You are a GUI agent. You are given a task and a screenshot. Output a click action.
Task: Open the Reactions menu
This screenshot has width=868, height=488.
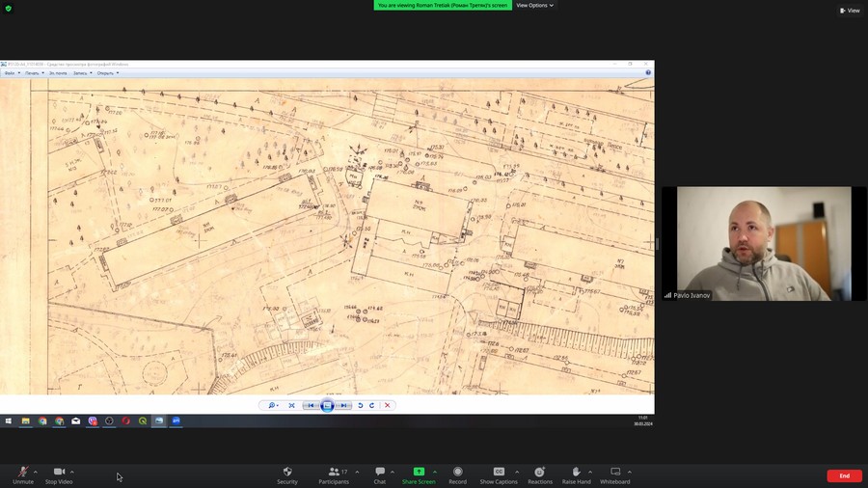coord(540,475)
